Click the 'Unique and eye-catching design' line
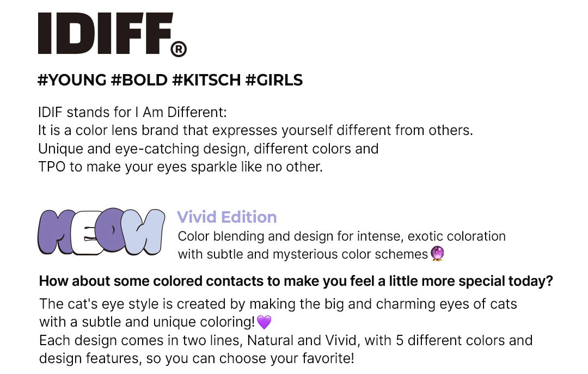This screenshot has height=374, width=588. coord(208,149)
